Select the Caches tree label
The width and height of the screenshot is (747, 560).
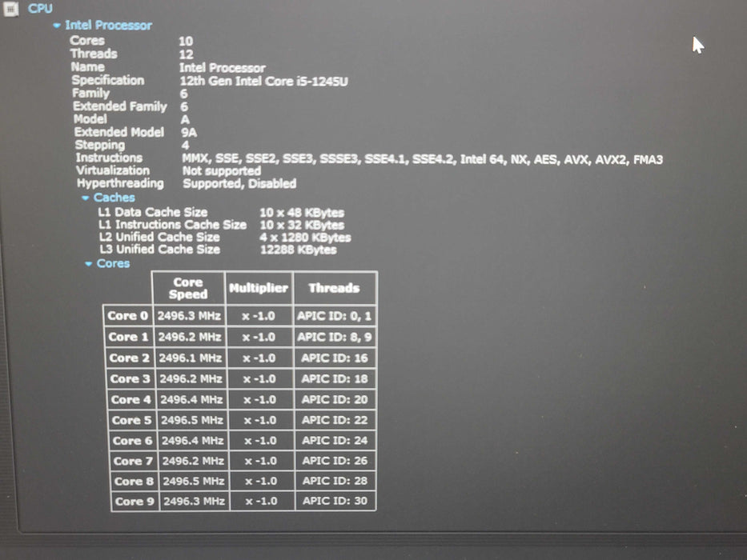click(x=114, y=198)
